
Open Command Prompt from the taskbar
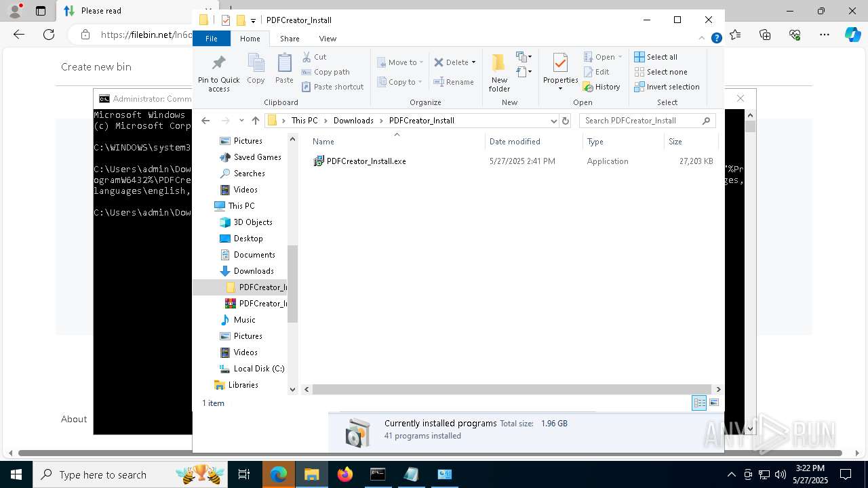click(x=378, y=474)
